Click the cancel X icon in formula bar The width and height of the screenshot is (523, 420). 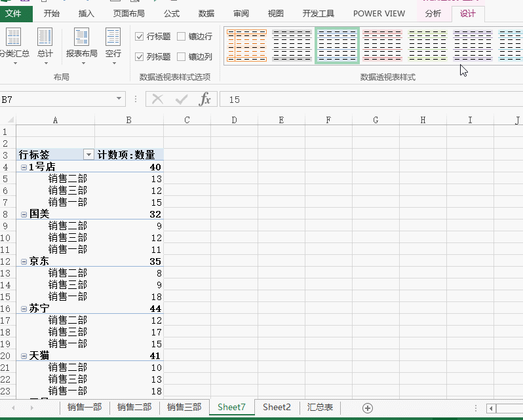(157, 100)
